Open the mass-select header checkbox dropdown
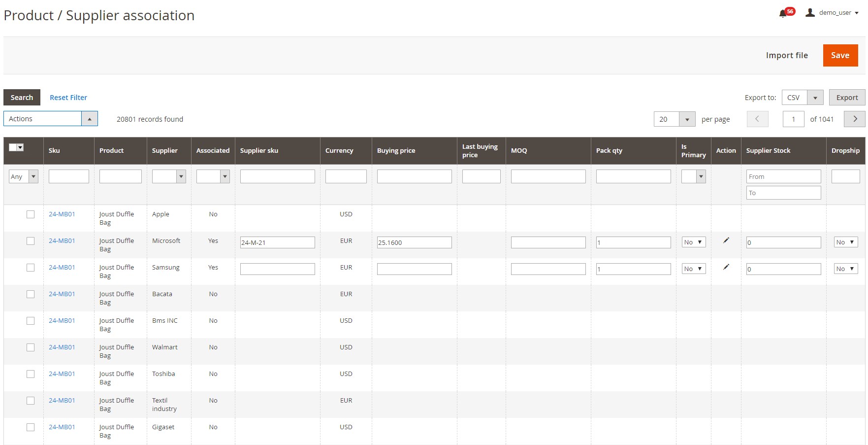The height and width of the screenshot is (445, 868). tap(21, 147)
